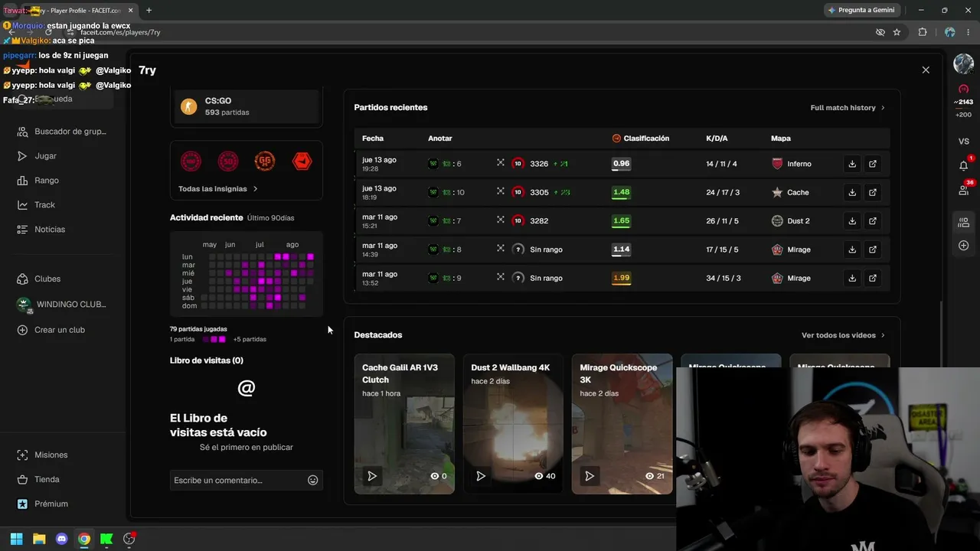980x551 pixels.
Task: Download the 17/15/5 Mirage match demo
Action: (852, 249)
